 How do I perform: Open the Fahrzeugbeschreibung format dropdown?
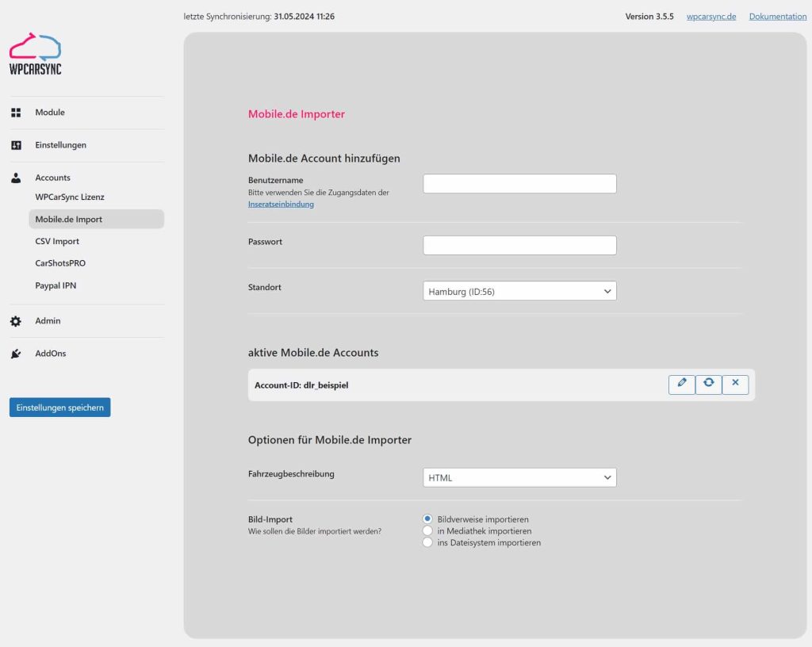coord(519,477)
